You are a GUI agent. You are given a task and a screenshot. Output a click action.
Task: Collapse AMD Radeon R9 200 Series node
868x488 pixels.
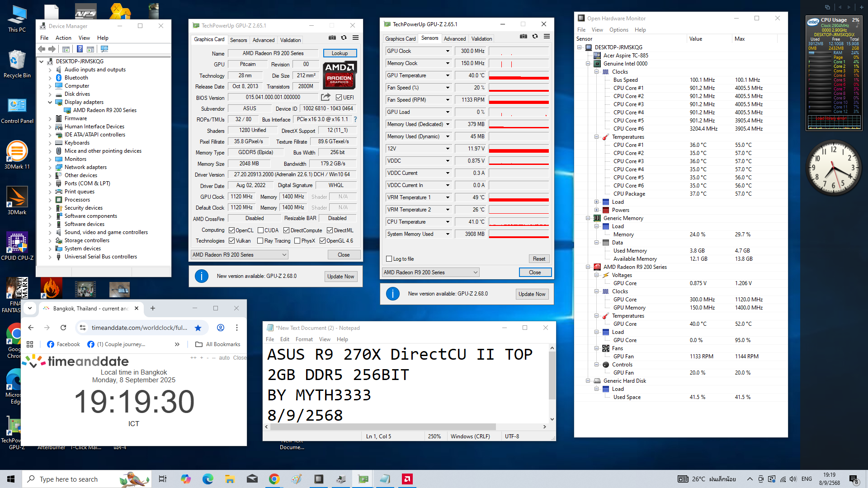tap(588, 267)
